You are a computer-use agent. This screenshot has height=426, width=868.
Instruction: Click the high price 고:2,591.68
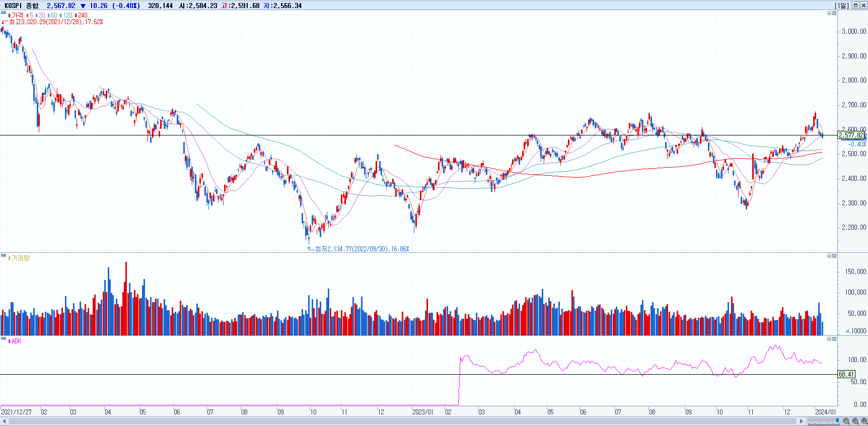pyautogui.click(x=241, y=6)
